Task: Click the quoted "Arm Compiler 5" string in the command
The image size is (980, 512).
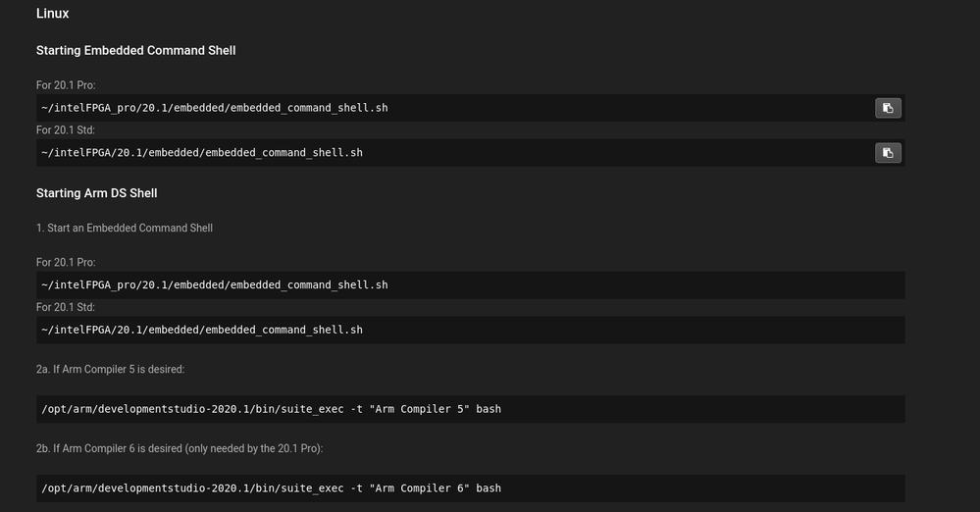Action: click(x=419, y=409)
